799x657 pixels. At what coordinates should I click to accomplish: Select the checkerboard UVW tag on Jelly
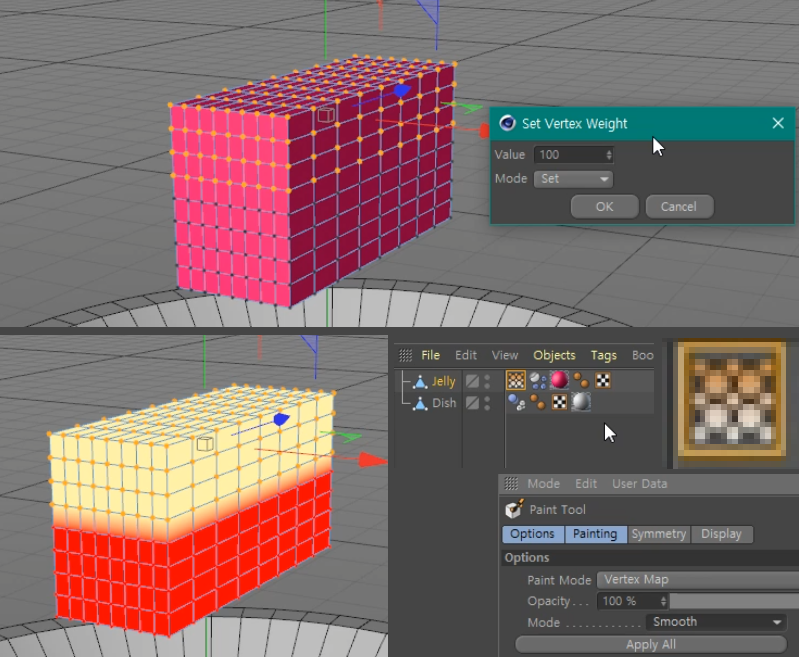(x=603, y=380)
